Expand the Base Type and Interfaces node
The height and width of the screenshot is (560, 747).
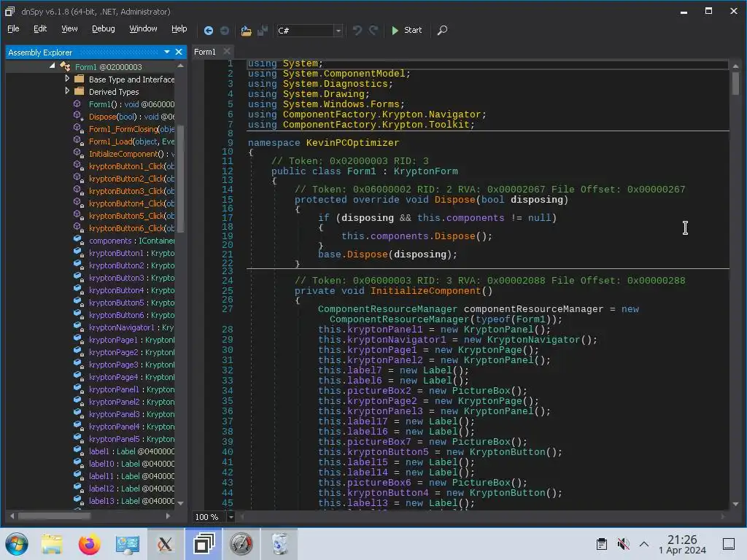click(67, 79)
